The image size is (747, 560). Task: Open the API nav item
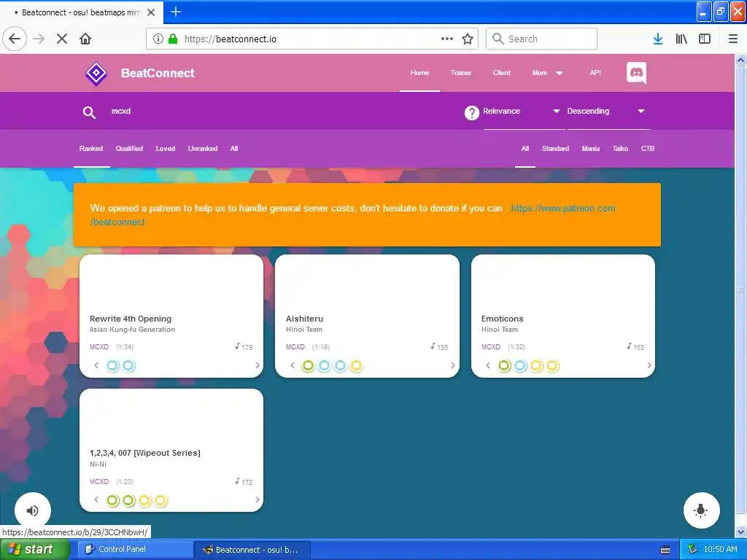595,73
